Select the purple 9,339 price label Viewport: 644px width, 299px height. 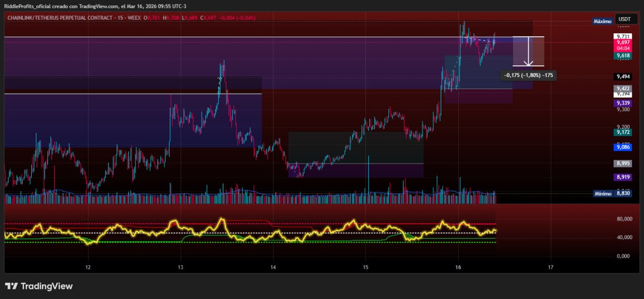(623, 103)
